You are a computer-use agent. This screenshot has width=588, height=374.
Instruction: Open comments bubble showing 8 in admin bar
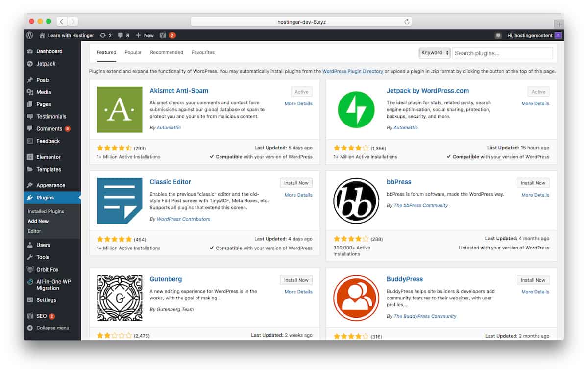(124, 35)
